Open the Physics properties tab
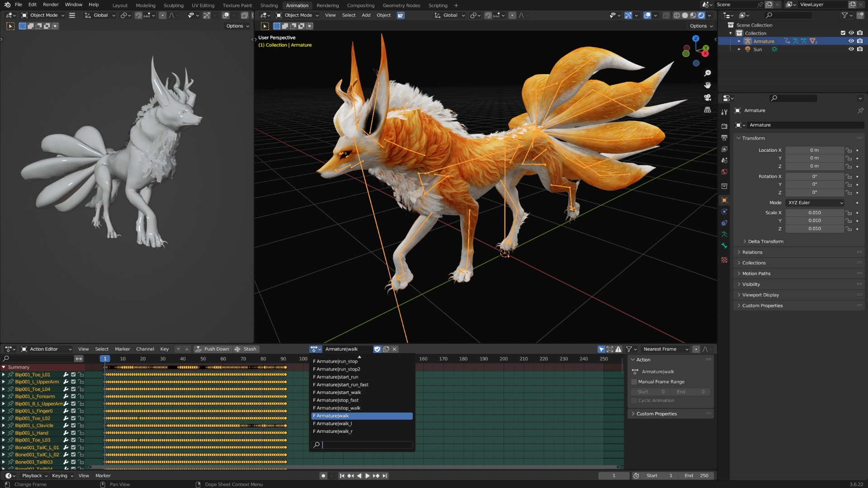868x488 pixels. [x=724, y=211]
